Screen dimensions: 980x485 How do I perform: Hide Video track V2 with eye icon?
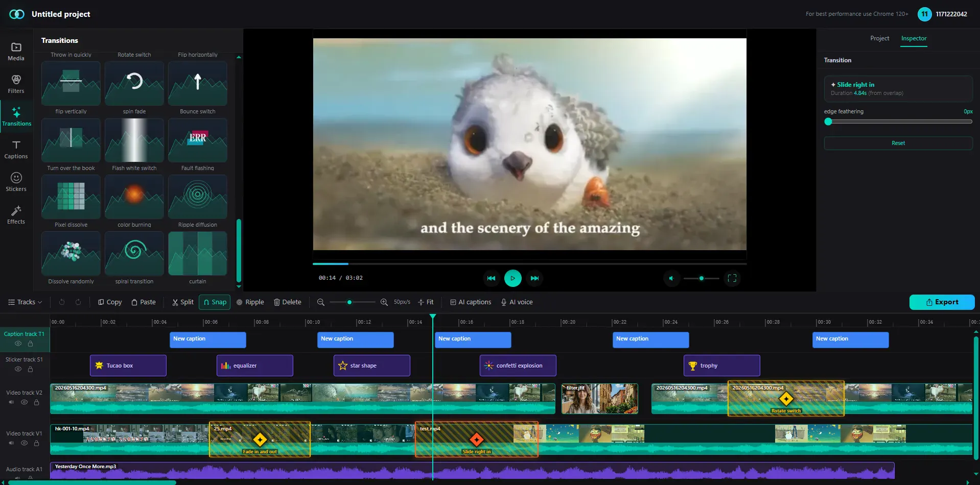pyautogui.click(x=24, y=402)
